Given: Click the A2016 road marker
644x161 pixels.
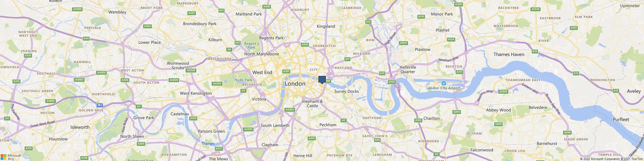Looking at the screenshot, I should point(503,92).
